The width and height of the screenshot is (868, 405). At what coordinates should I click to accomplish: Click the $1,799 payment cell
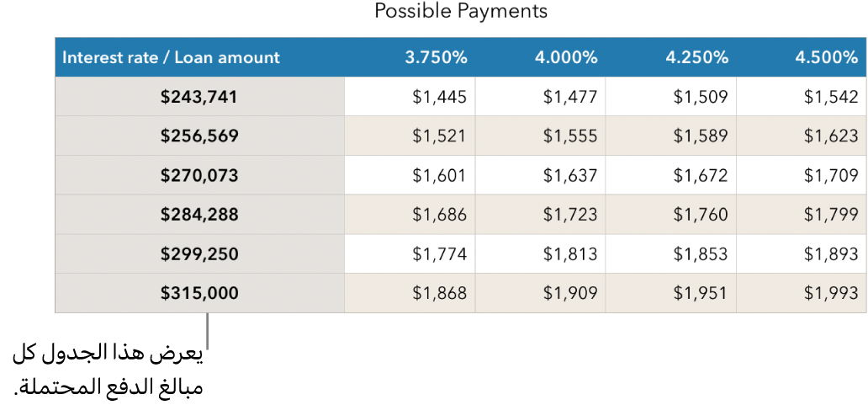coord(830,215)
